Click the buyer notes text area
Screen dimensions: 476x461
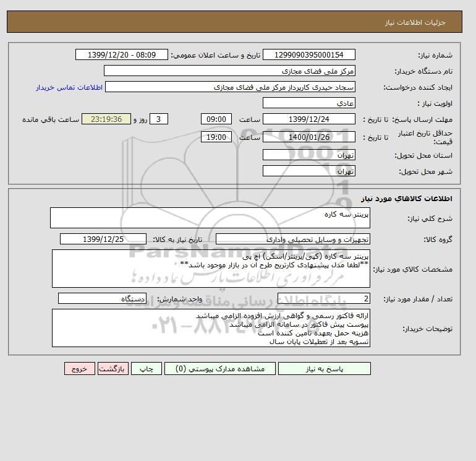pyautogui.click(x=211, y=328)
